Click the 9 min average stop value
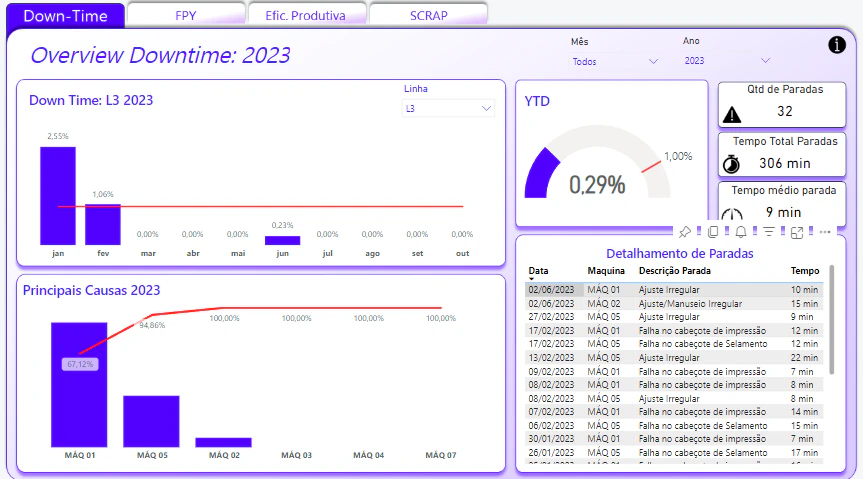This screenshot has width=863, height=479. 783,213
